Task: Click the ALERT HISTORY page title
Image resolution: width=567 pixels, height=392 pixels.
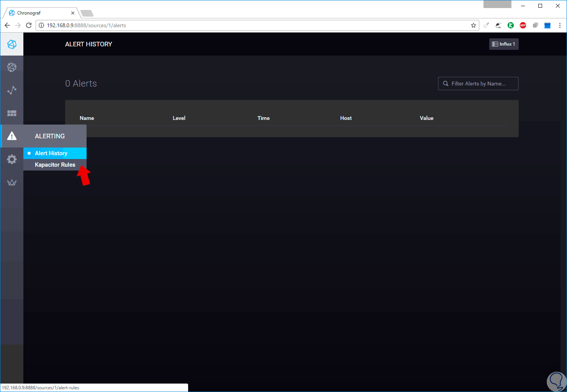Action: click(x=88, y=44)
